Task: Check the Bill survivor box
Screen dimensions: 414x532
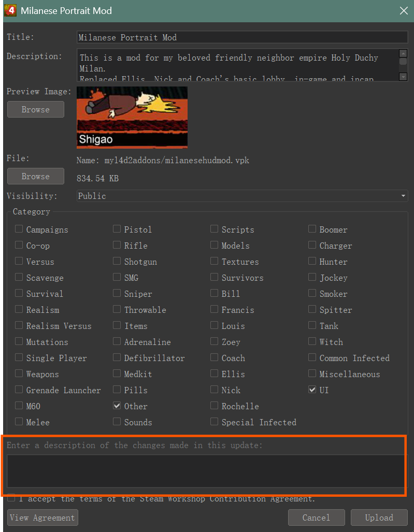Action: click(214, 293)
